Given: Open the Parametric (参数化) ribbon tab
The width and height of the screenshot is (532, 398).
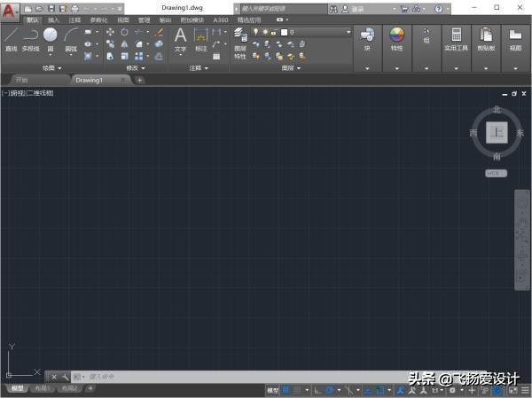Looking at the screenshot, I should coord(98,20).
